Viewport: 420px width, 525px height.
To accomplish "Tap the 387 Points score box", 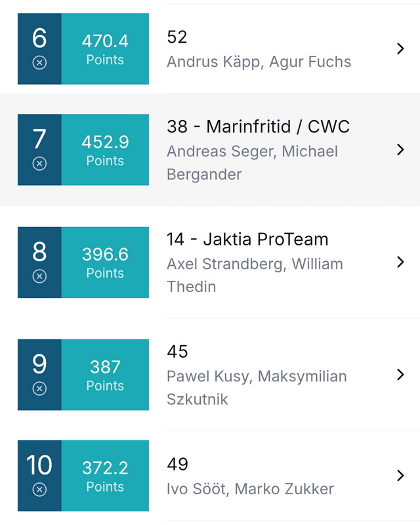I will click(x=105, y=375).
